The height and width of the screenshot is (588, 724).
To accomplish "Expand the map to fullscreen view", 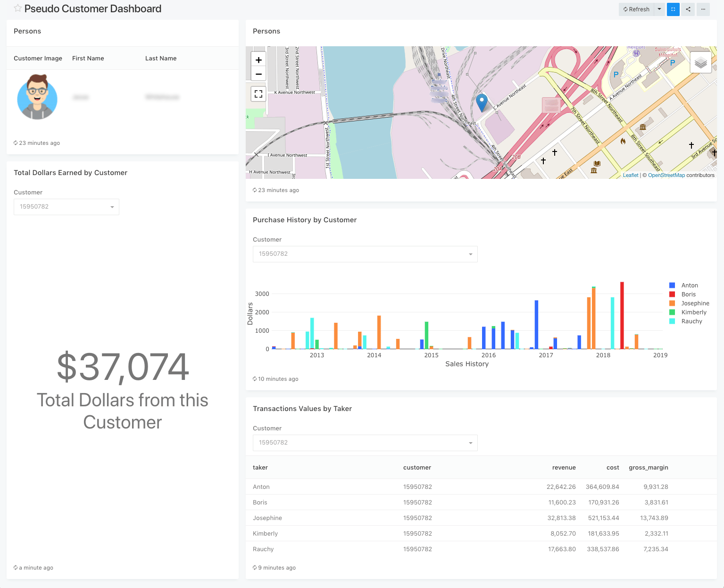I will pyautogui.click(x=258, y=93).
